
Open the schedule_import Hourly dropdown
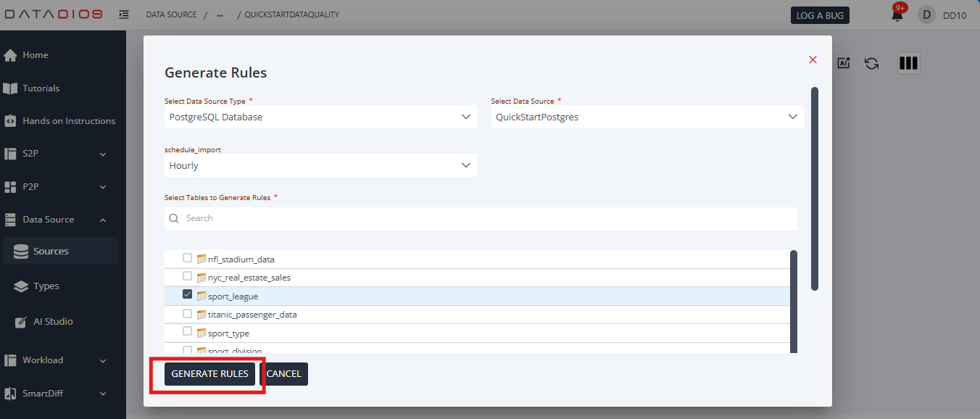pyautogui.click(x=320, y=165)
